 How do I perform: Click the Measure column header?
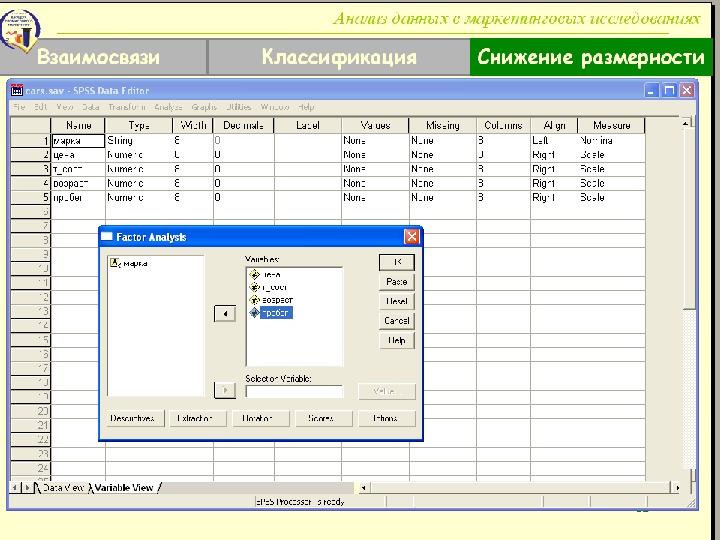pyautogui.click(x=611, y=125)
